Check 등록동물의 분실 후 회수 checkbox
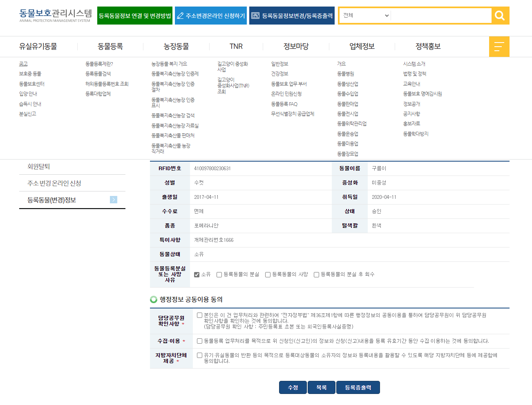The height and width of the screenshot is (405, 532). 316,274
